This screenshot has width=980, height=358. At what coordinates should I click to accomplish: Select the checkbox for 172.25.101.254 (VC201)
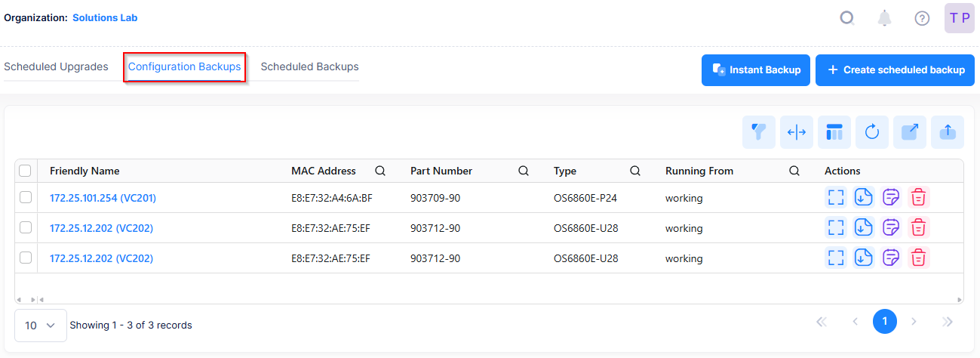26,198
